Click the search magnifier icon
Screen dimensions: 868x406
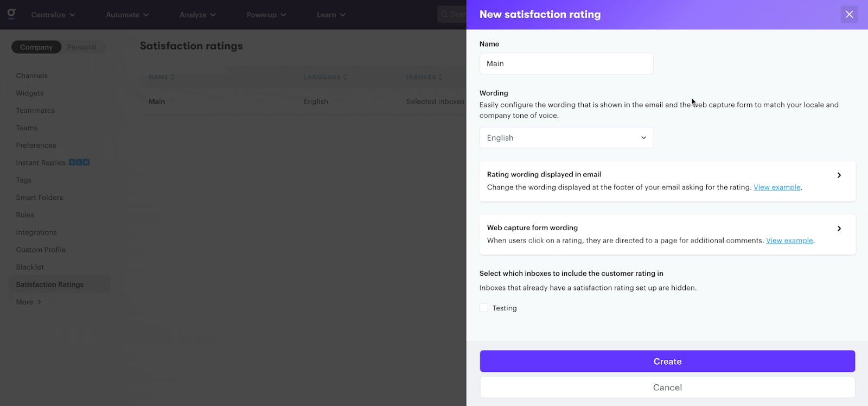[x=444, y=15]
